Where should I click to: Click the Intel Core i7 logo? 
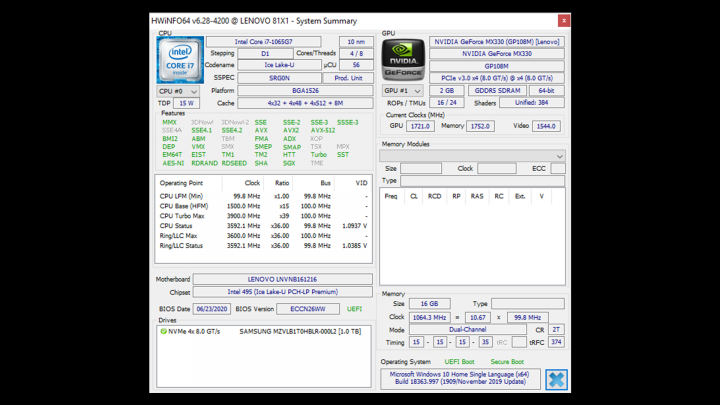click(x=178, y=60)
